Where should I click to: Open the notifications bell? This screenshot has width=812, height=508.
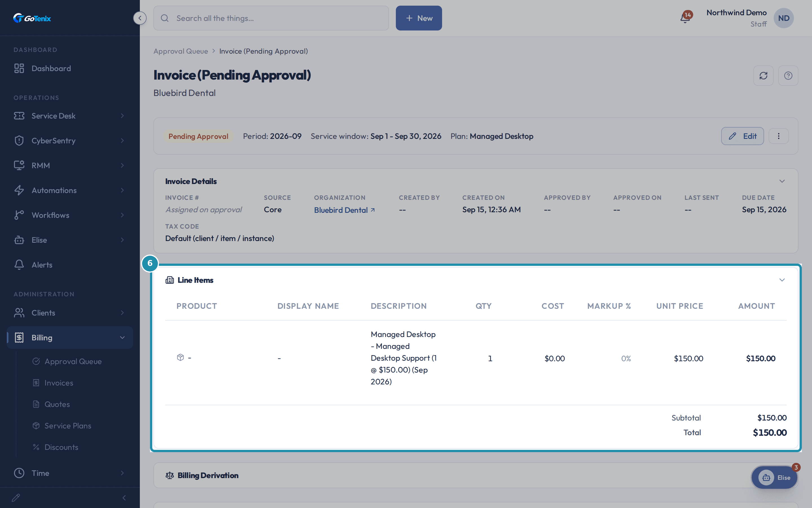click(x=685, y=18)
